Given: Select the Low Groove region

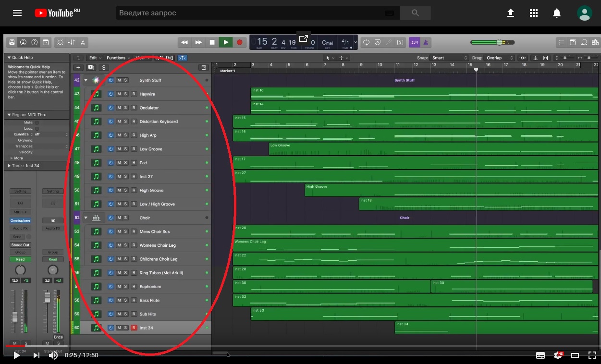Looking at the screenshot, I should 434,149.
